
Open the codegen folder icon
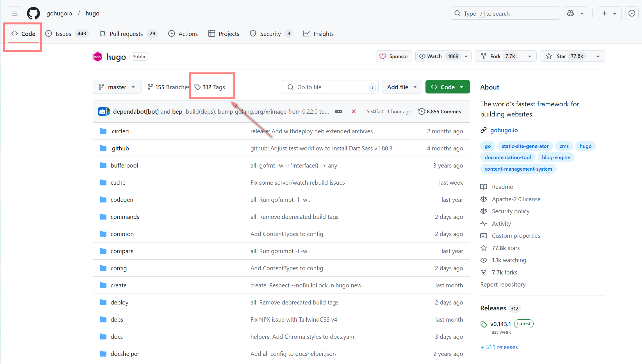tap(103, 200)
